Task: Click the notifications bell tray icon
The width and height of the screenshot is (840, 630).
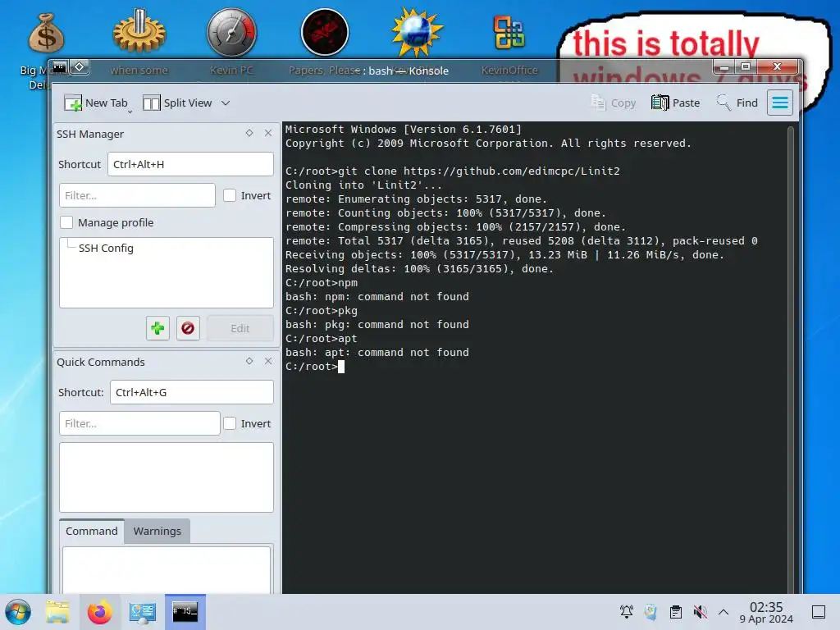Action: 626,612
